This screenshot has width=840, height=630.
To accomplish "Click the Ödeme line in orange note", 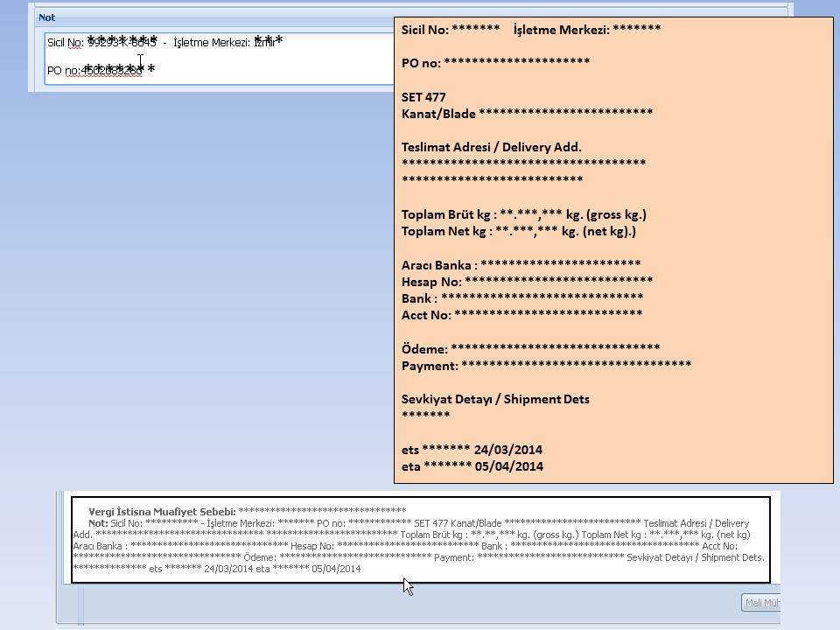I will (529, 348).
